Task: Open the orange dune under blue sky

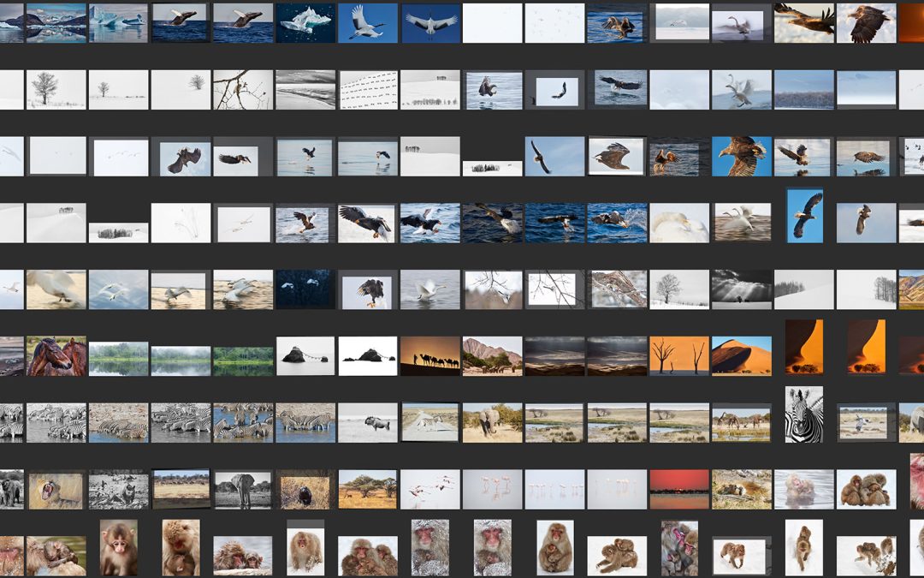Action: coord(741,355)
